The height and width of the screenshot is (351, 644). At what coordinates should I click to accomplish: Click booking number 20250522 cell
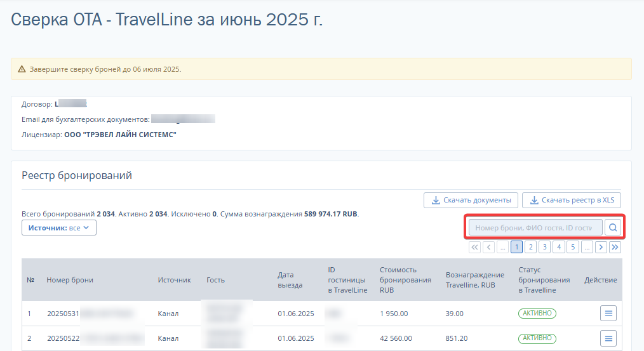pyautogui.click(x=64, y=339)
